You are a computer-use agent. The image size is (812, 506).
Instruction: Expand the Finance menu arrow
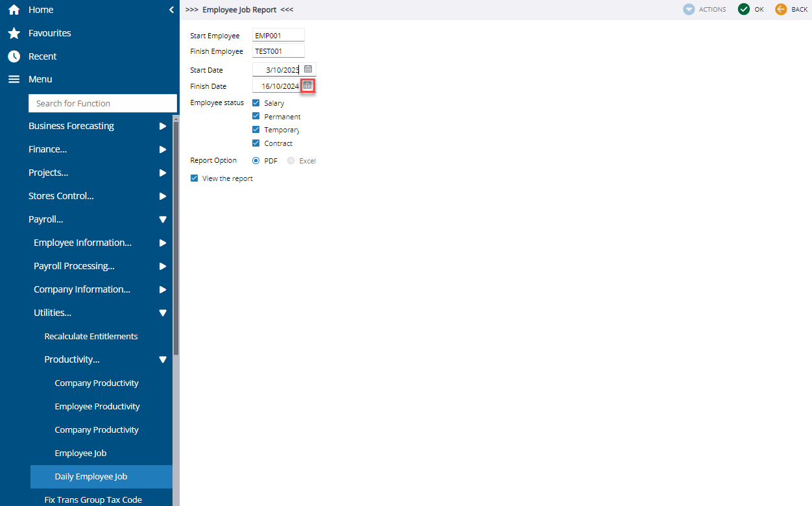click(x=163, y=149)
